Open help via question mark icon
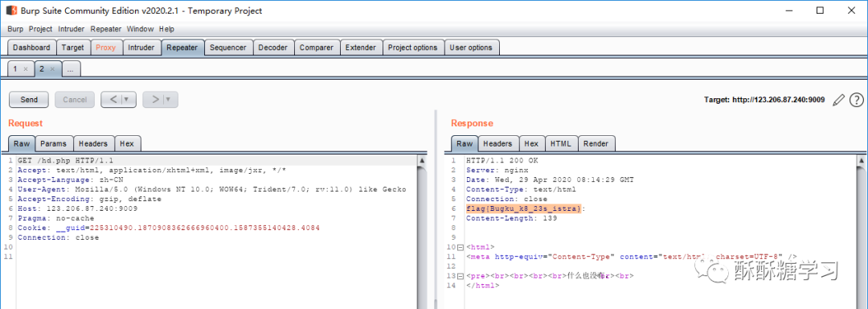Image resolution: width=868 pixels, height=309 pixels. [857, 100]
